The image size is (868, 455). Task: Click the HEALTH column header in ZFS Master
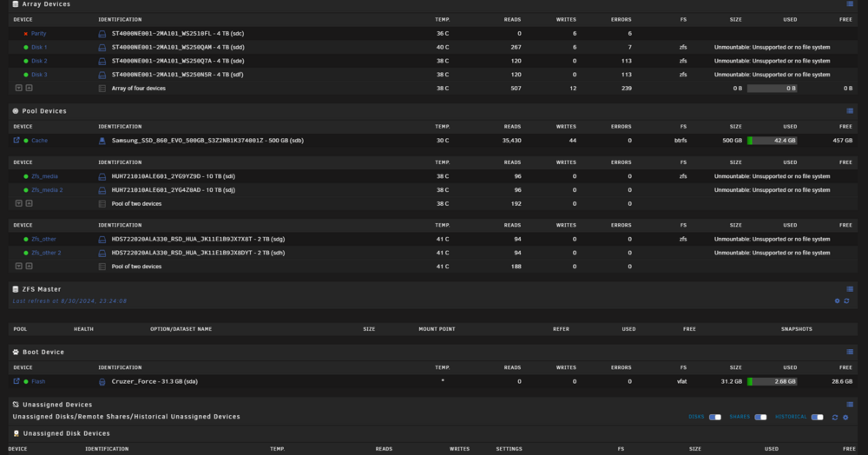[83, 329]
